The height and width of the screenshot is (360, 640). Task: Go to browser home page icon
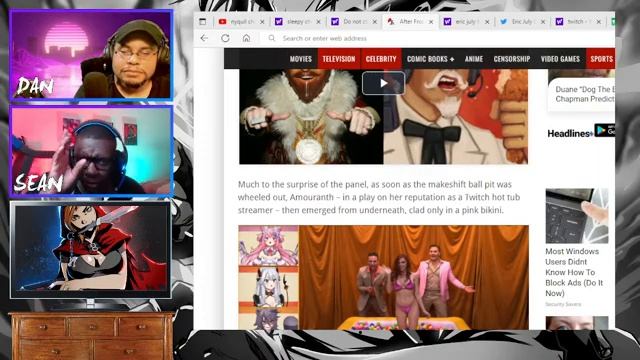(246, 38)
